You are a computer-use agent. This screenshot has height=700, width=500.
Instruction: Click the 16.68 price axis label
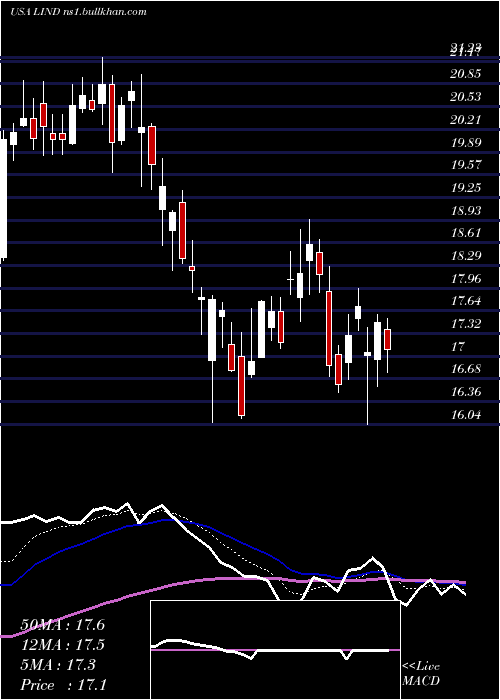(466, 369)
